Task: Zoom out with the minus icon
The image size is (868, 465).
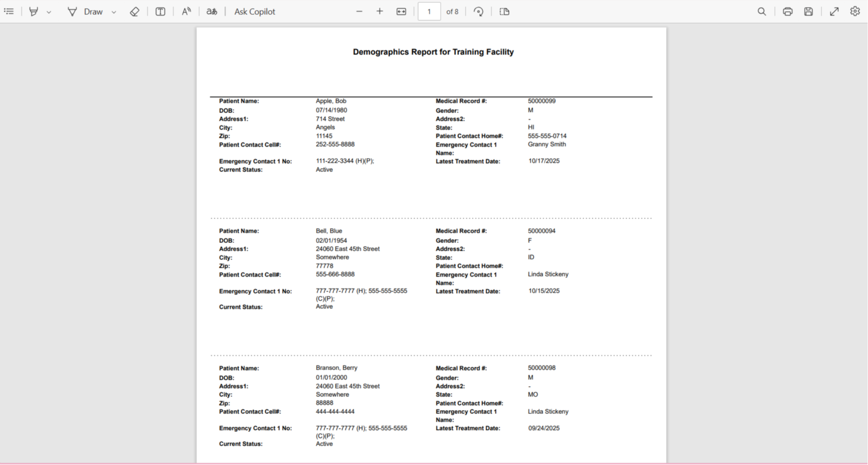Action: click(359, 12)
